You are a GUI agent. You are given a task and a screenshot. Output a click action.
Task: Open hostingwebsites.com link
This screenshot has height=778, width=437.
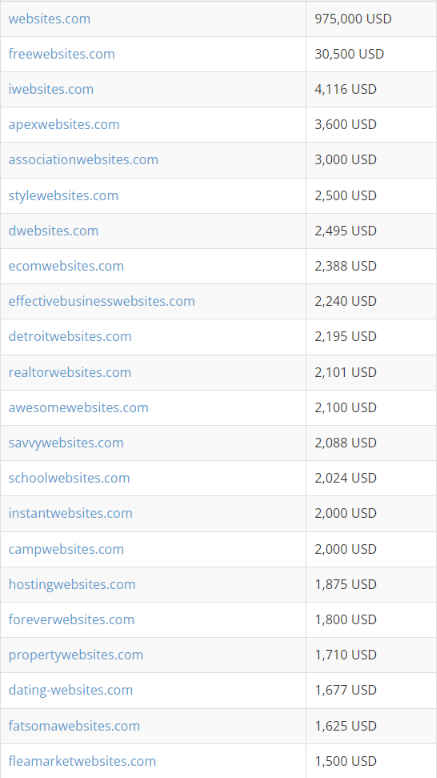(72, 584)
